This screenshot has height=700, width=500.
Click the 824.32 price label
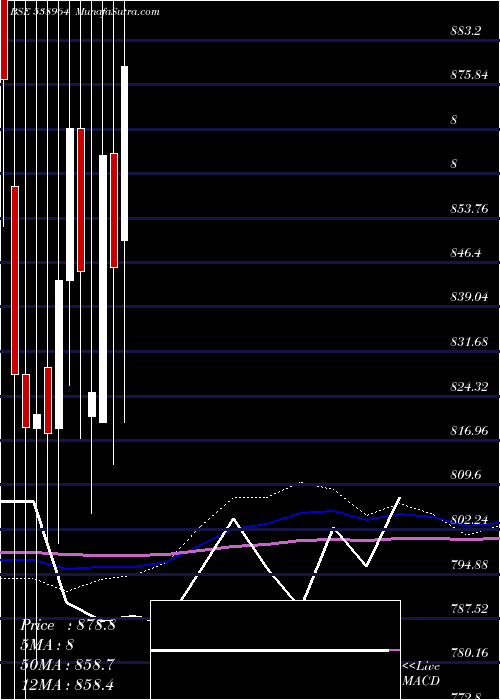click(x=469, y=387)
